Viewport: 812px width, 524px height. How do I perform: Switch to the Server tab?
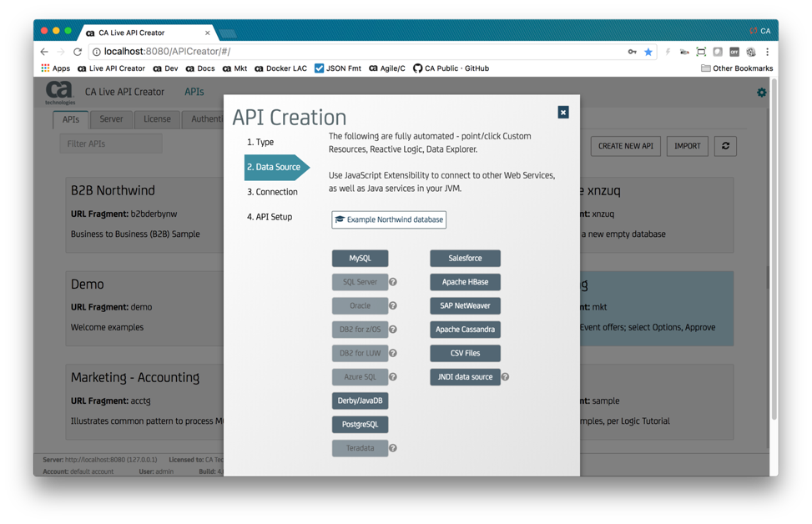tap(111, 119)
